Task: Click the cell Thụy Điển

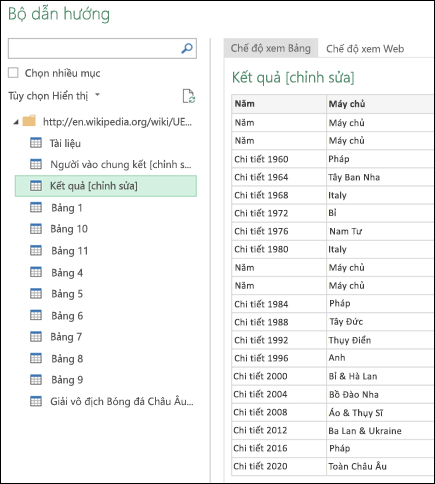Action: 380,340
